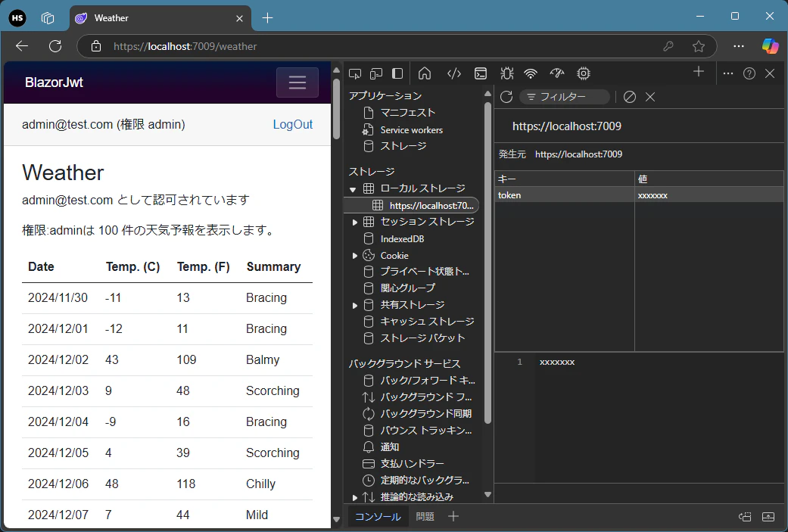Collapse the DevTools drawer icon

(768, 516)
